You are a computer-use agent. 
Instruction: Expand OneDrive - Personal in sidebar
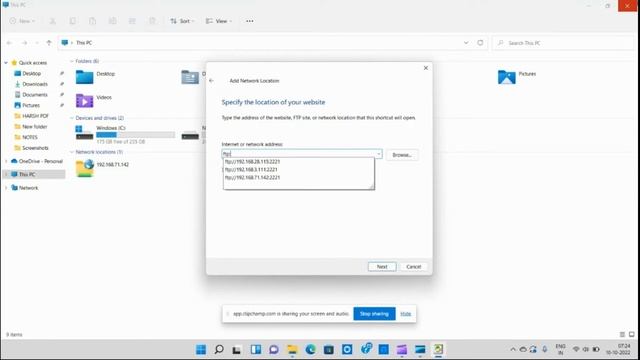click(6, 161)
